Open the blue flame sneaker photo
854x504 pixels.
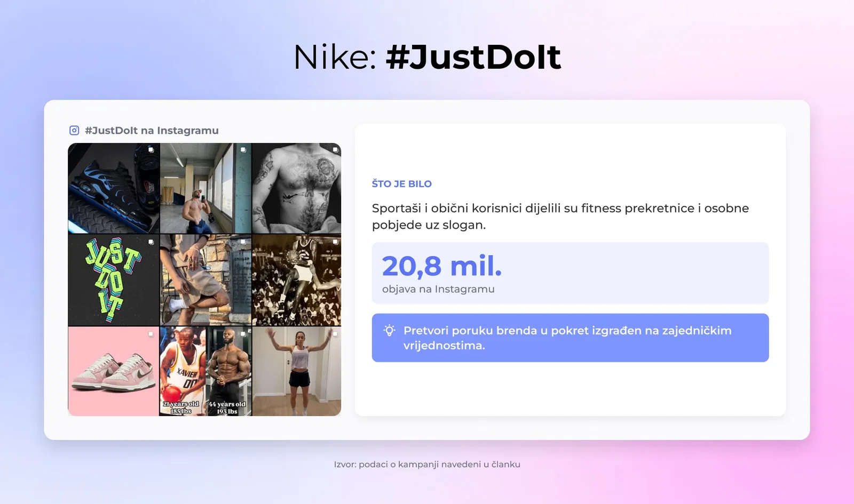(114, 188)
